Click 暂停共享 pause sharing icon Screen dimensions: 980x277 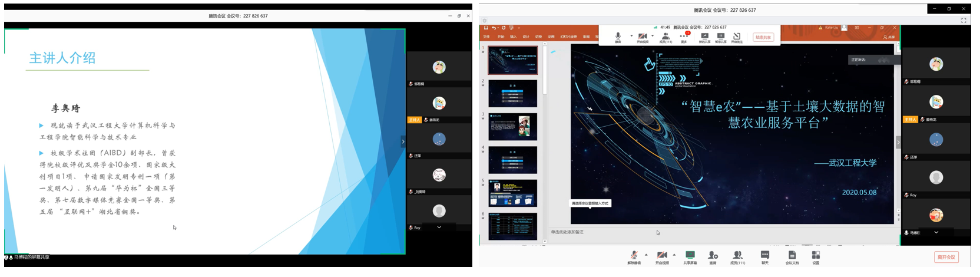click(720, 37)
